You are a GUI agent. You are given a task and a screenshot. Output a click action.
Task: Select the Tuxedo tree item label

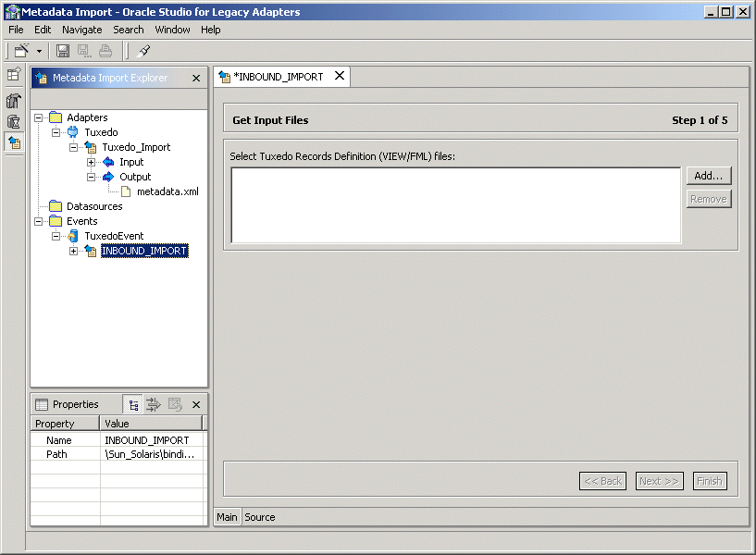[x=101, y=132]
